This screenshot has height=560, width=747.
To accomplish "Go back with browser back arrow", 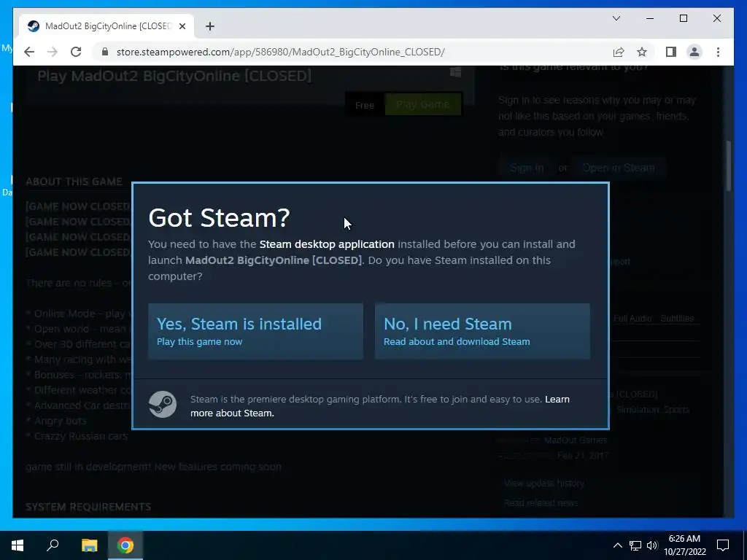I will pyautogui.click(x=29, y=52).
